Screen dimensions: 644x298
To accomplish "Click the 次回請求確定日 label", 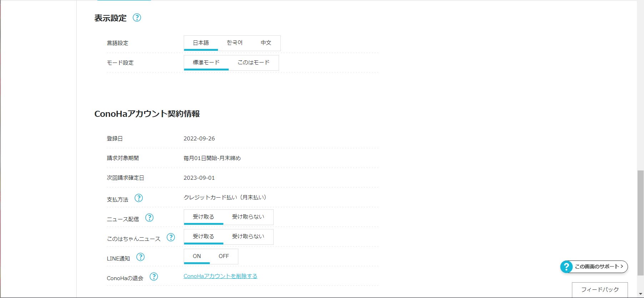I will (126, 178).
